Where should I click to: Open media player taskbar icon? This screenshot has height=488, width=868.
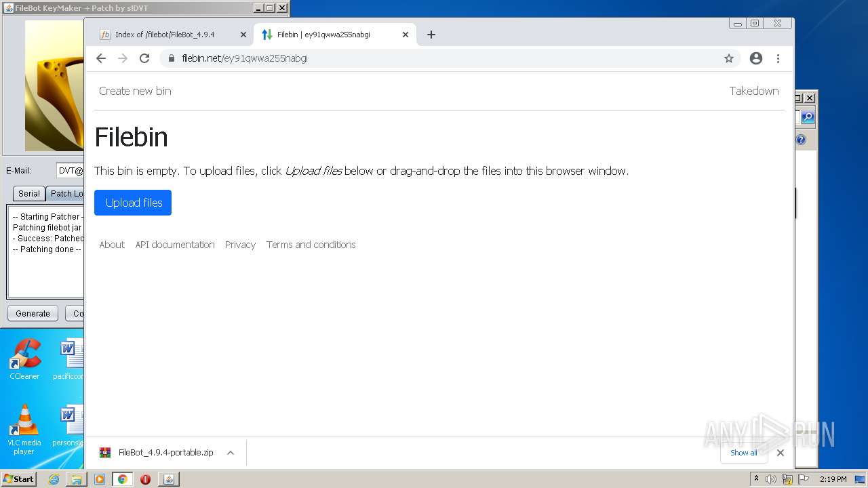[100, 479]
